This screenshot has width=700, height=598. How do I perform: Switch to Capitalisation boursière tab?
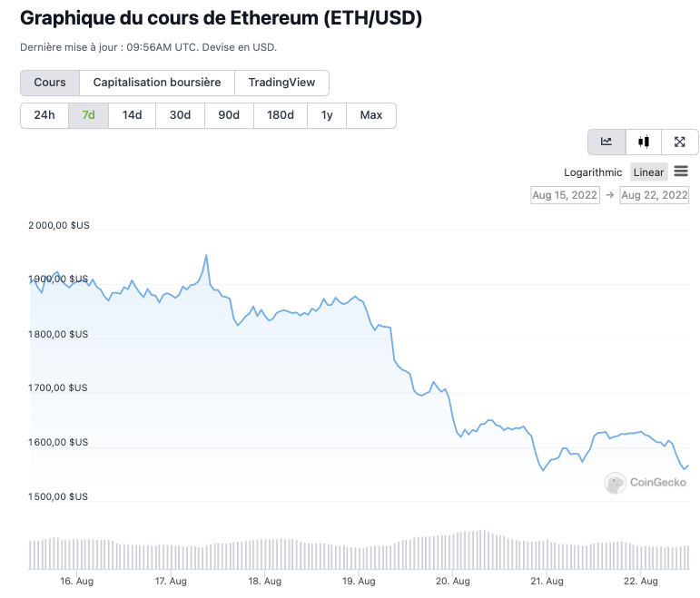coord(157,83)
